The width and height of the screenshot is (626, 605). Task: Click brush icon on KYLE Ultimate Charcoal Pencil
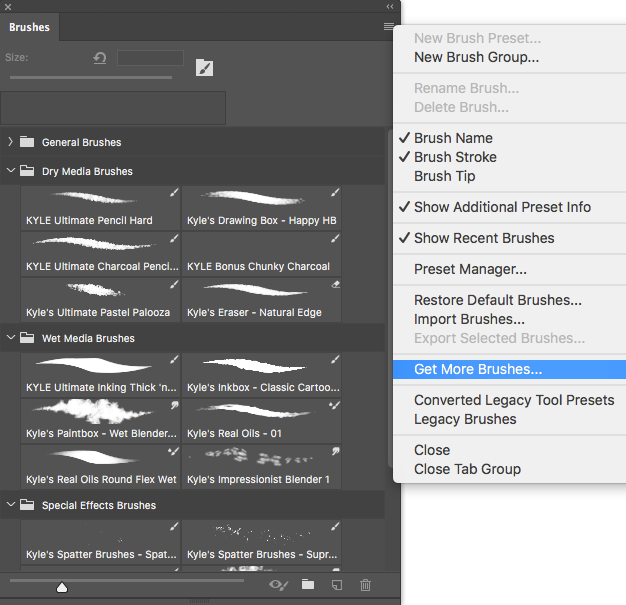[174, 239]
